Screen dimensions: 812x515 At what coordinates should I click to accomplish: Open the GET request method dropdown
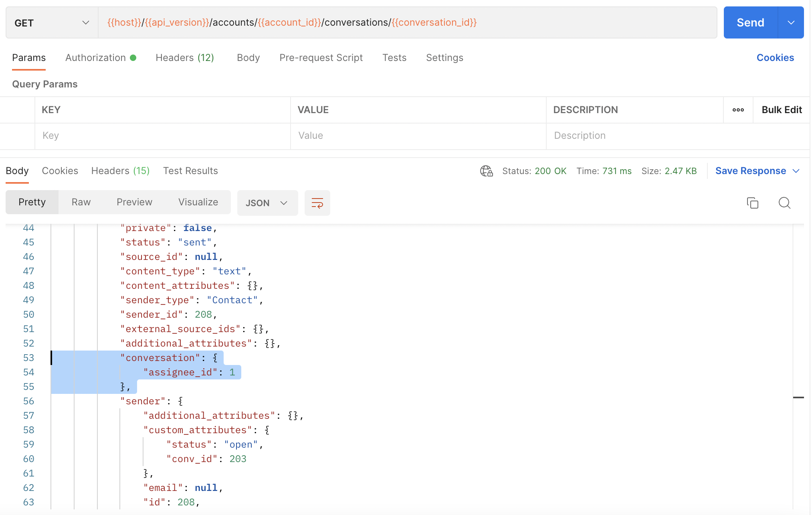click(x=50, y=22)
